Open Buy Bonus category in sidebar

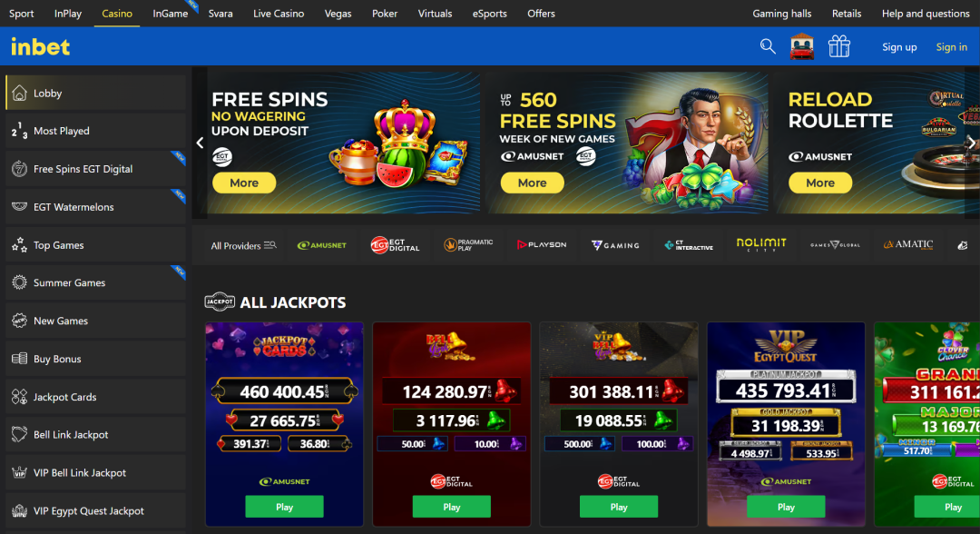click(x=95, y=359)
